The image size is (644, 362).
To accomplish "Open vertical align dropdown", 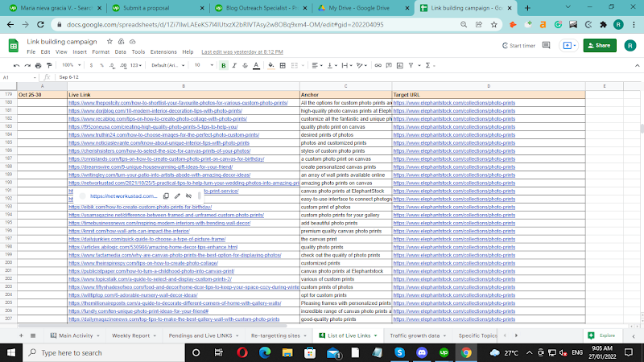I will [332, 65].
